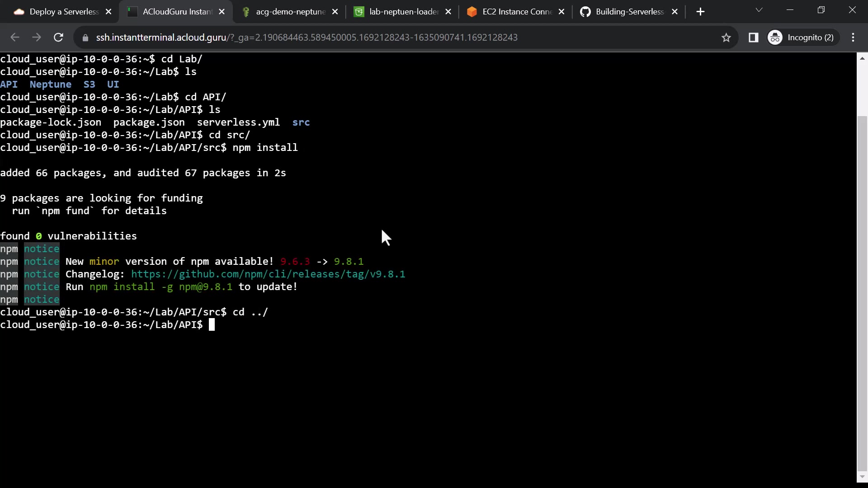Click the terminal scrollbar down arrow
Viewport: 868px width, 488px height.
(862, 476)
